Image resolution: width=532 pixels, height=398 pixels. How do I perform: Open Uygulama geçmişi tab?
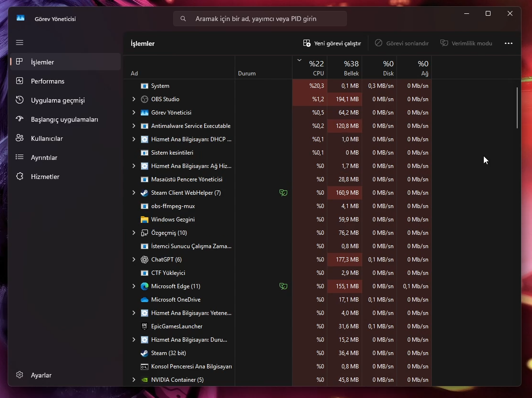pyautogui.click(x=65, y=100)
